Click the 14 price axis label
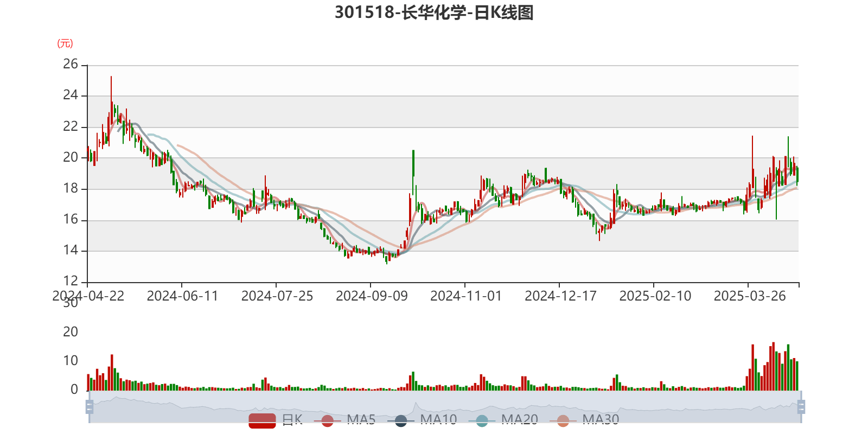 pos(71,250)
